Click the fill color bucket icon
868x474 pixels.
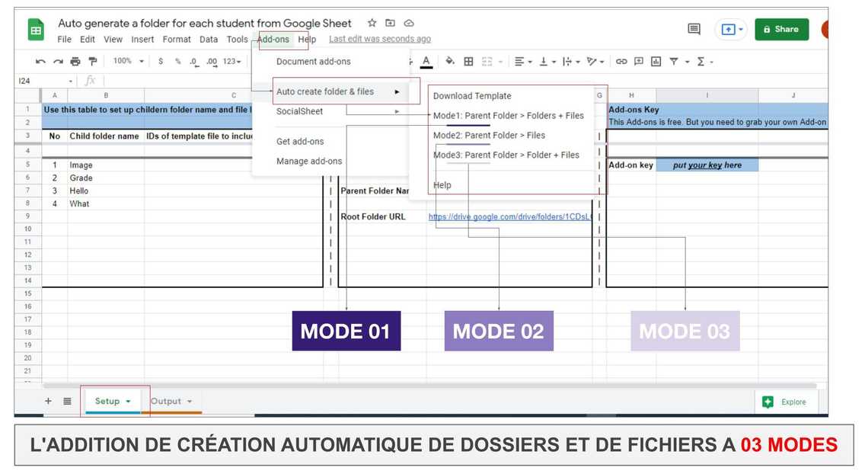tap(450, 62)
